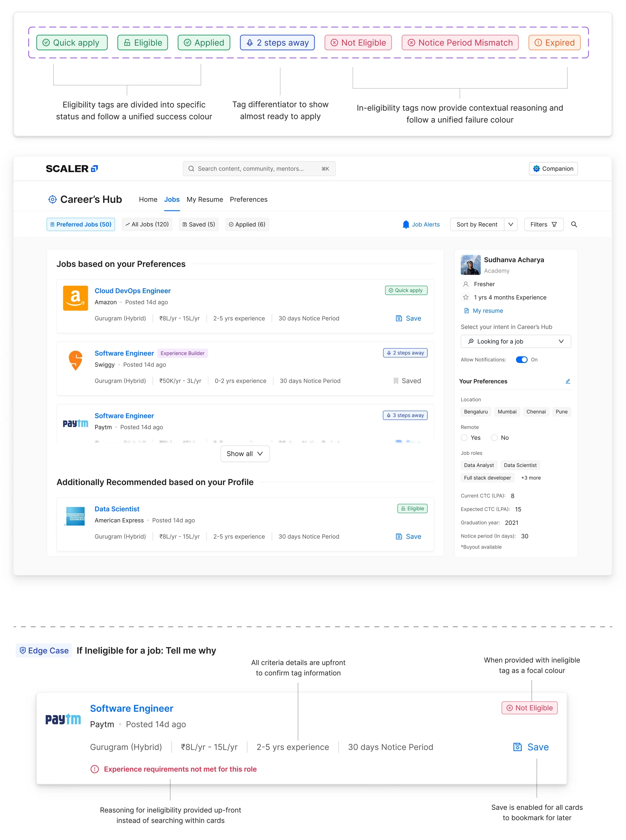Image resolution: width=626 pixels, height=840 pixels.
Task: Expand the Sort by Recent dropdown chevron
Action: (511, 224)
